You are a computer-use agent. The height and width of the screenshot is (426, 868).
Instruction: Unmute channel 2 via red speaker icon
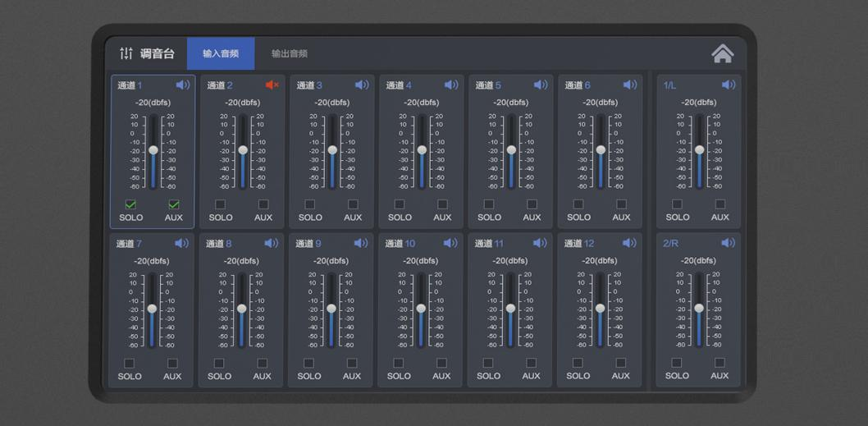pyautogui.click(x=272, y=85)
